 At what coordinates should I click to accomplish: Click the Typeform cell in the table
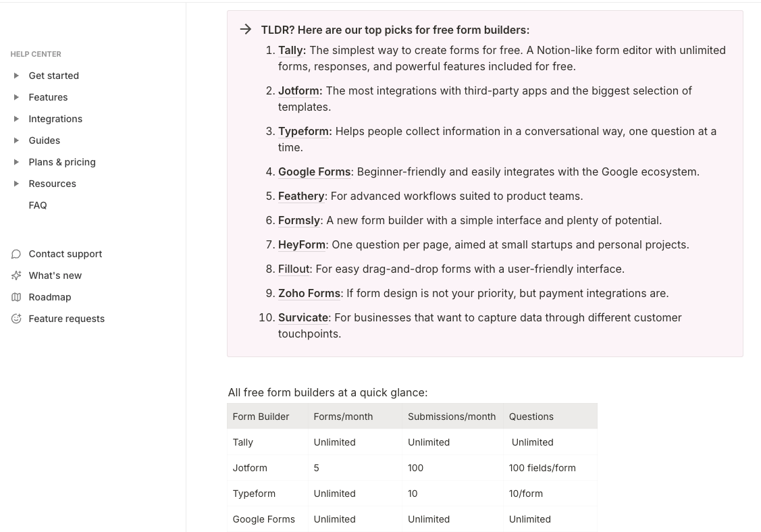267,494
